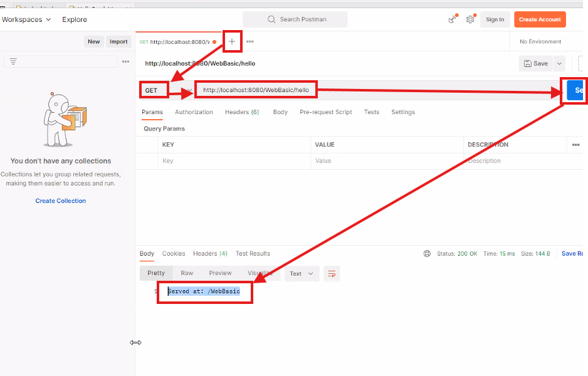Open the settings gear icon

pyautogui.click(x=470, y=19)
